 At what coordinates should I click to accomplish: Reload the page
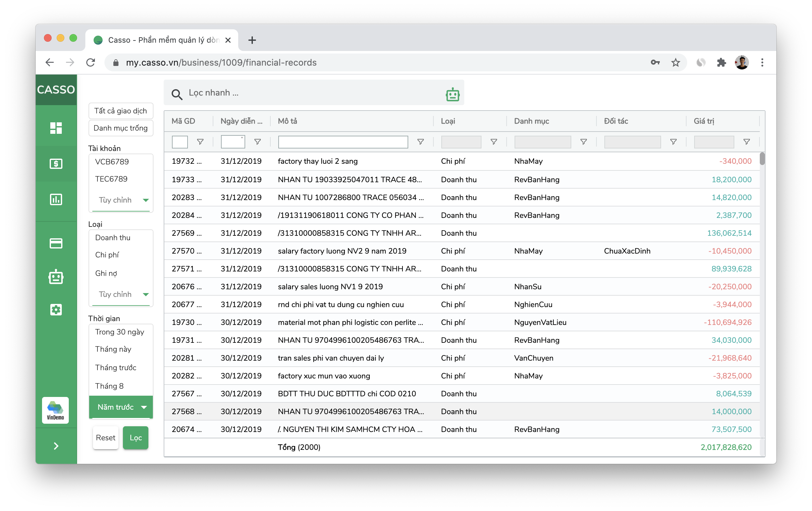90,62
